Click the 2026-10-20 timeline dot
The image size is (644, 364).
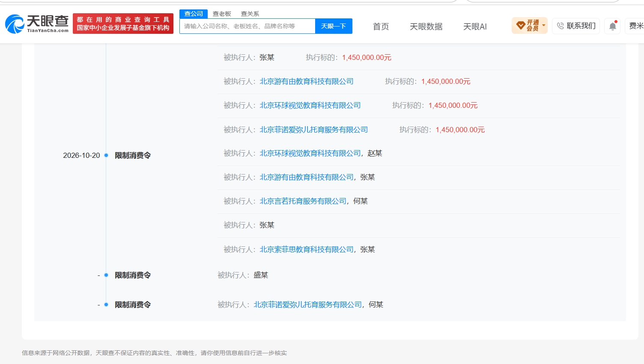click(x=106, y=155)
